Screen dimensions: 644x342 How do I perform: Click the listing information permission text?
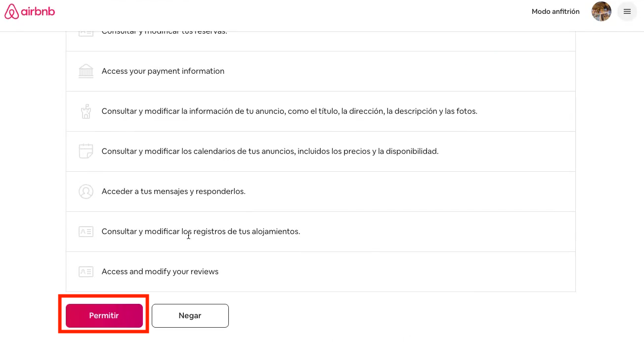(x=289, y=111)
